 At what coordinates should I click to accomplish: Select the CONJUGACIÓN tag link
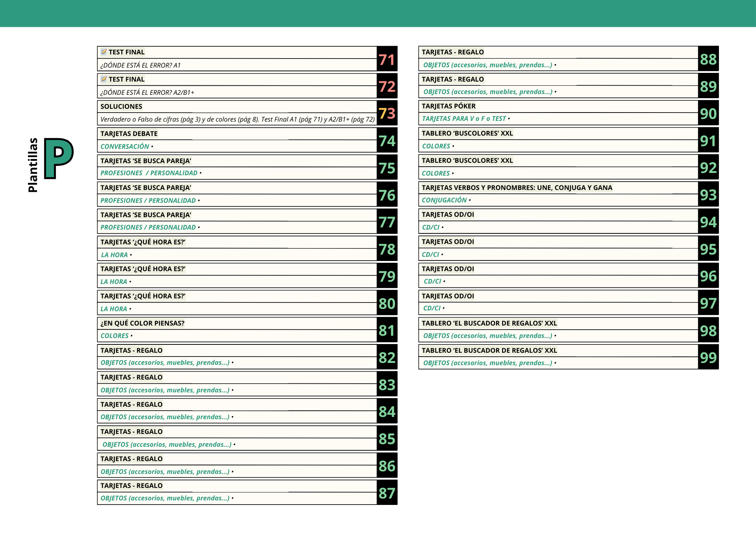[x=444, y=200]
